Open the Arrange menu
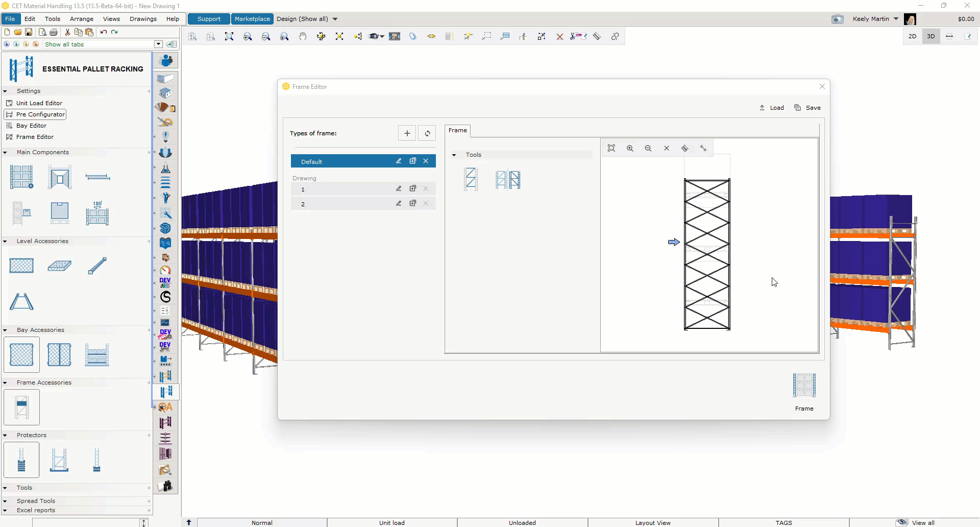Screen dimensions: 980x527 81,19
